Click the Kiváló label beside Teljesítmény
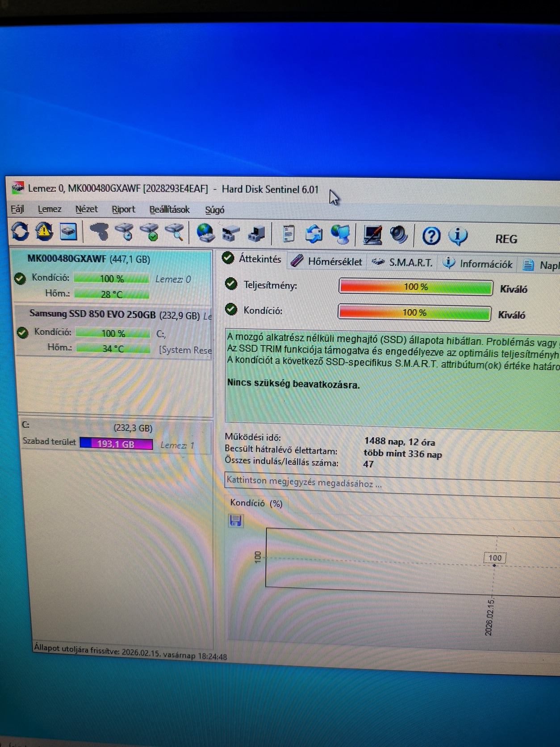 514,289
